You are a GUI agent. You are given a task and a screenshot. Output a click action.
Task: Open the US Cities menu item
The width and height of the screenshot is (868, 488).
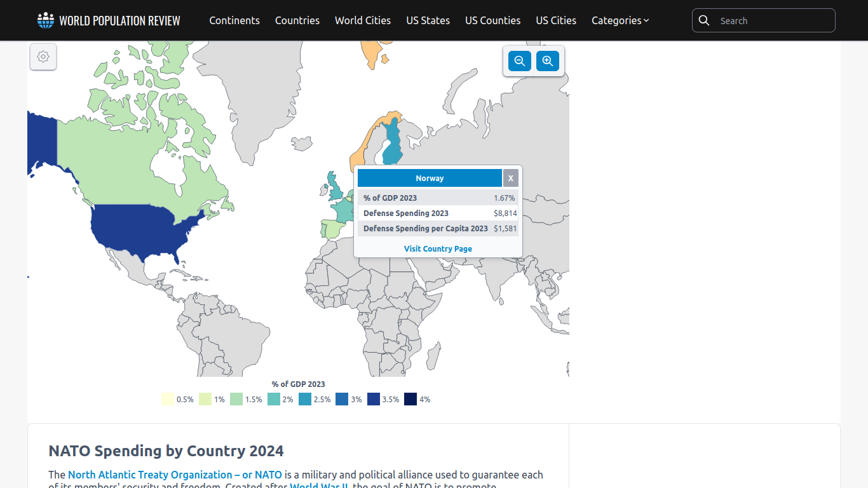tap(556, 20)
